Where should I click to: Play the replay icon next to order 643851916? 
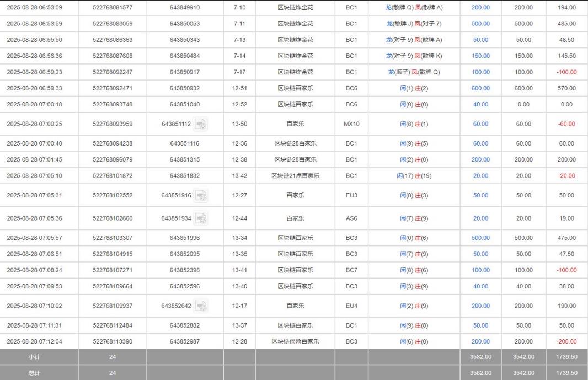click(x=200, y=195)
